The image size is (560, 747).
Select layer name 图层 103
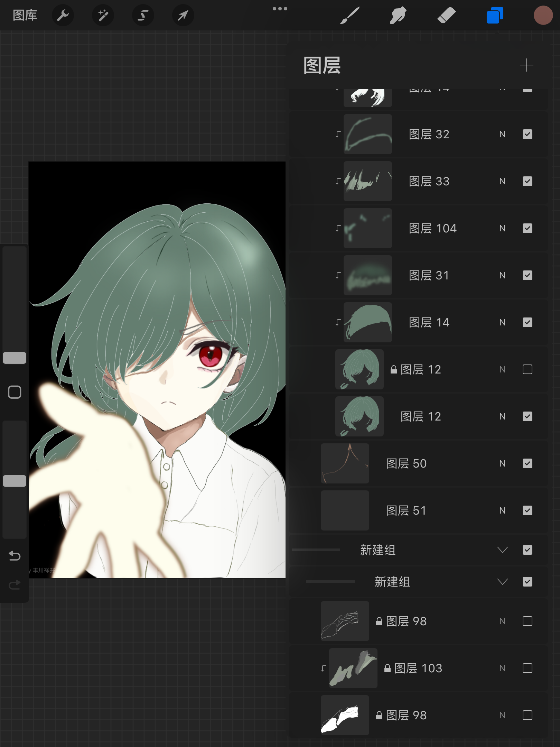pos(418,668)
